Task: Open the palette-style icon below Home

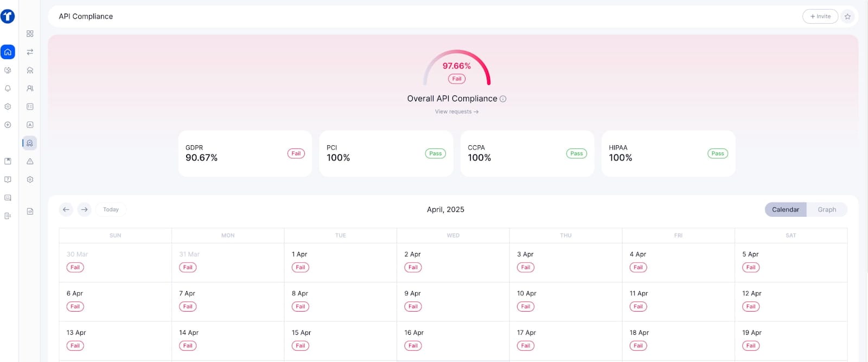Action: (8, 70)
